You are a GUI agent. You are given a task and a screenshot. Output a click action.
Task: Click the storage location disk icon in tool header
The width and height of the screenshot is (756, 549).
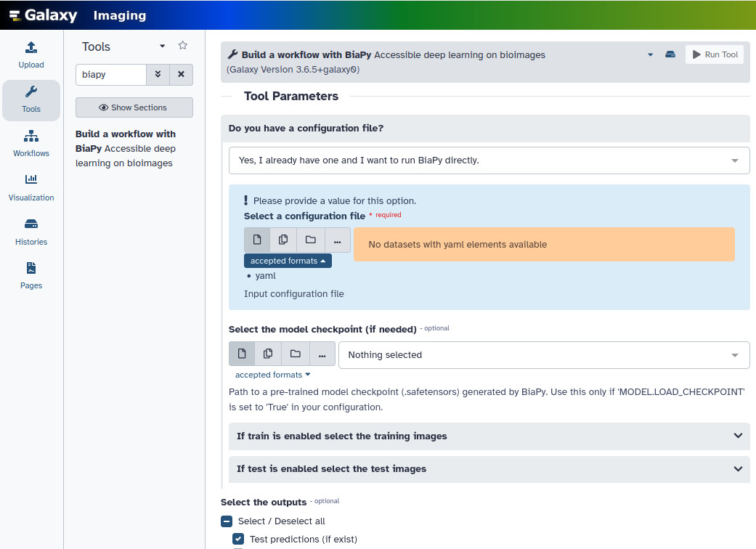click(x=670, y=54)
